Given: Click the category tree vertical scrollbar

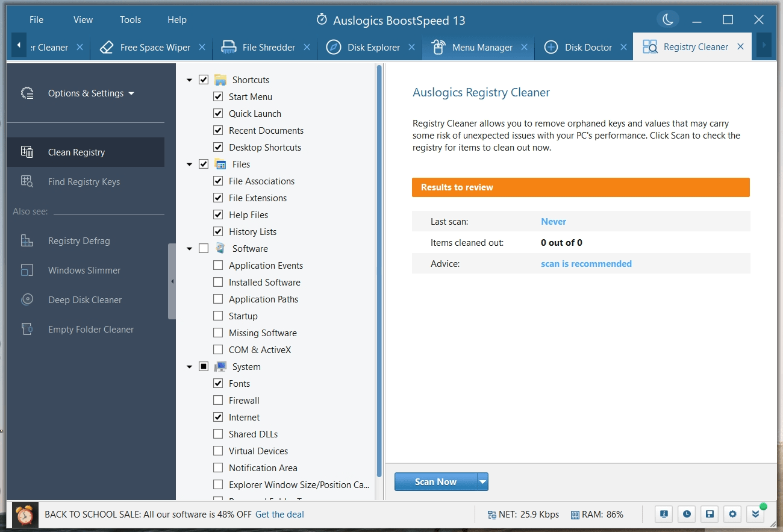Looking at the screenshot, I should (379, 271).
